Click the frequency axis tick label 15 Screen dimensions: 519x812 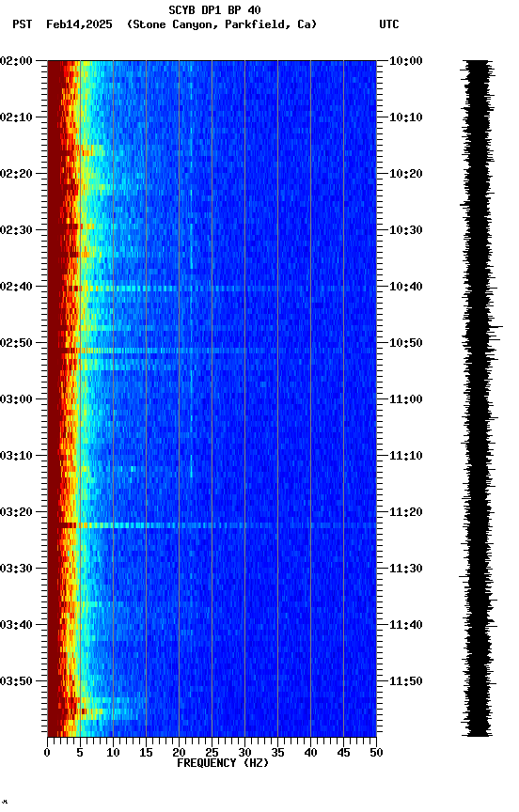tap(146, 753)
